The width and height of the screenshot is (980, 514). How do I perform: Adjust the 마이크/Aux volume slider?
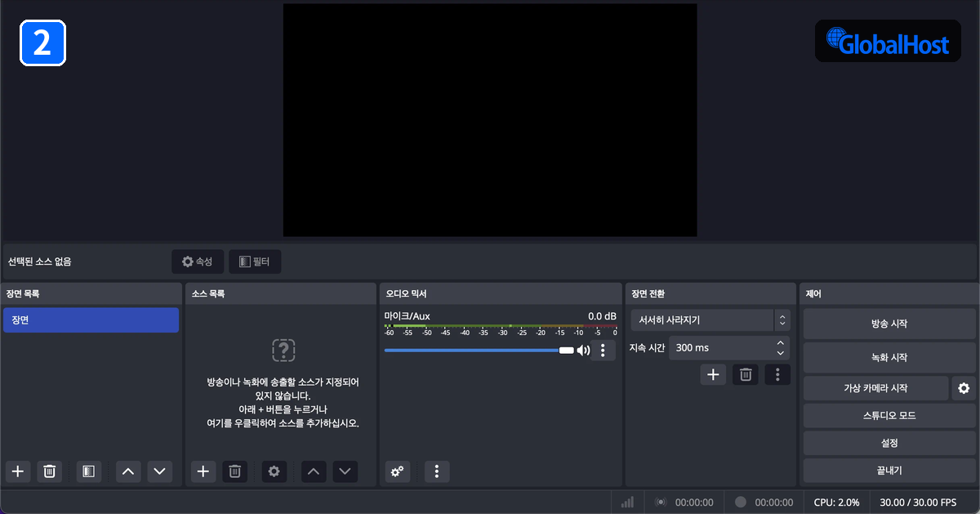tap(479, 351)
